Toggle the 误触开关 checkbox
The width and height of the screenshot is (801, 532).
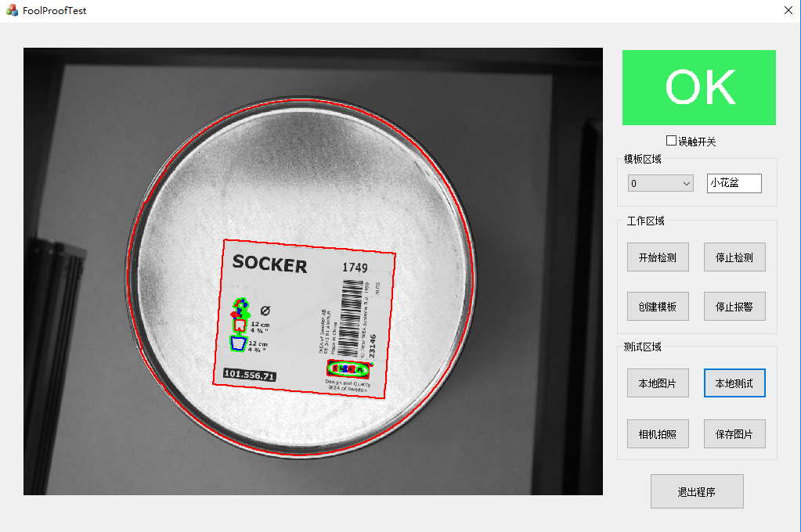coord(671,140)
